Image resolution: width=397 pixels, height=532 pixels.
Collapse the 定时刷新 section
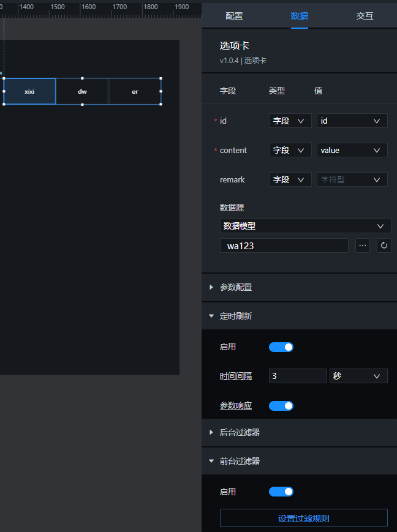236,317
